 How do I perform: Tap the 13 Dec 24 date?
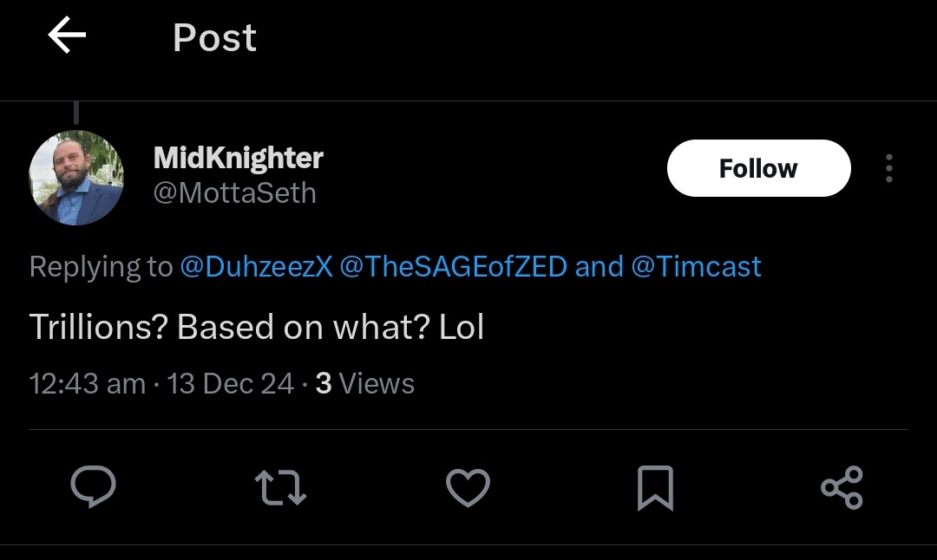coord(230,383)
